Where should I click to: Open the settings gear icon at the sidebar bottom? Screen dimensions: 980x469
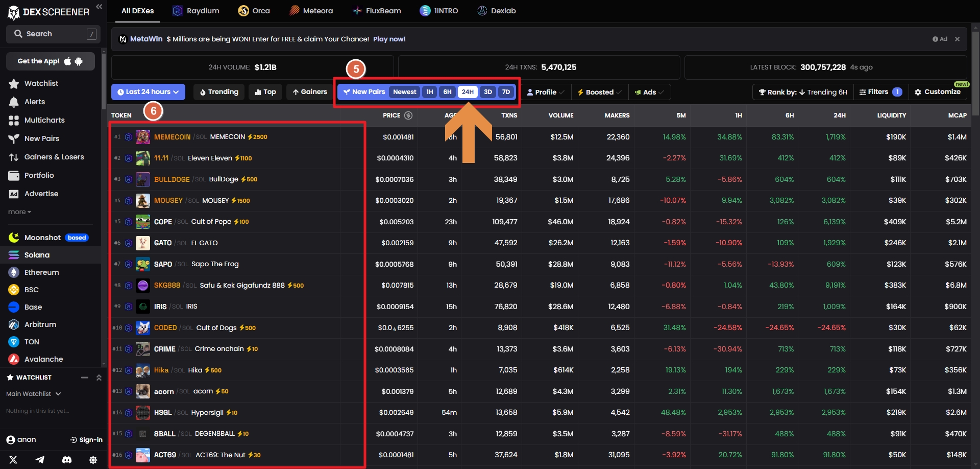[93, 460]
